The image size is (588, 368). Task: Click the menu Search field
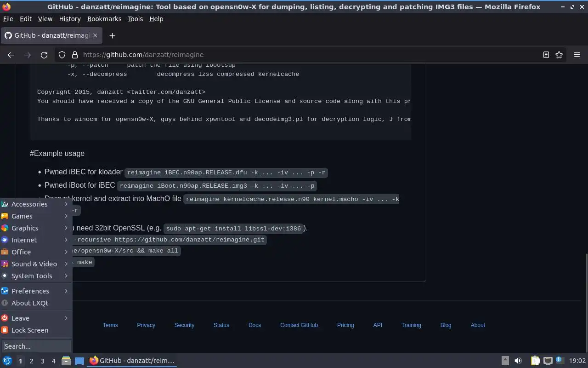[36, 346]
